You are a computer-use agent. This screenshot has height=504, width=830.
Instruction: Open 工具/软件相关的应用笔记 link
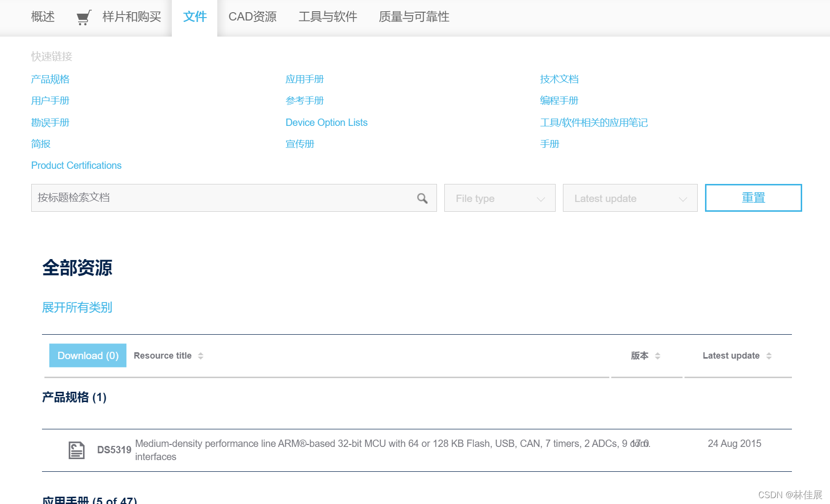coord(594,122)
